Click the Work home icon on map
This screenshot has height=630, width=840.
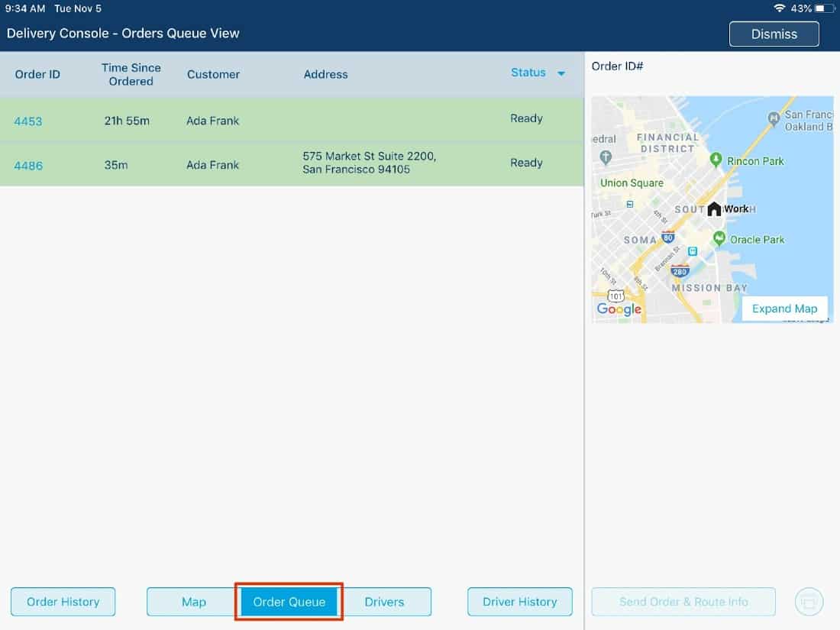(x=714, y=208)
